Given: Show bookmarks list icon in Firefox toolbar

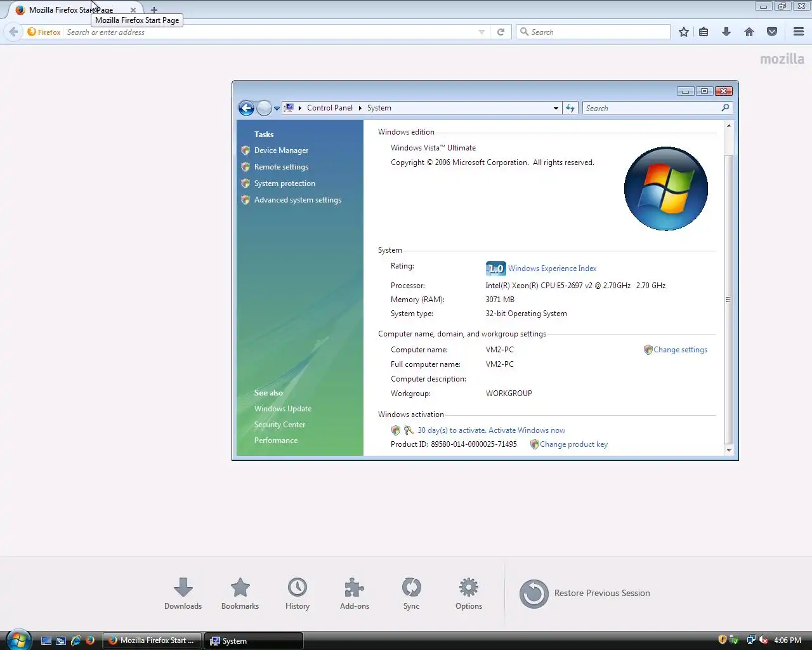Looking at the screenshot, I should tap(704, 32).
